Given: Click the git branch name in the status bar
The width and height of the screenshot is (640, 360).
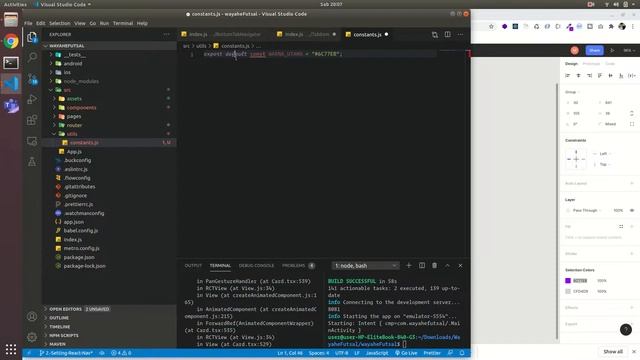Looking at the screenshot, I should (67, 353).
